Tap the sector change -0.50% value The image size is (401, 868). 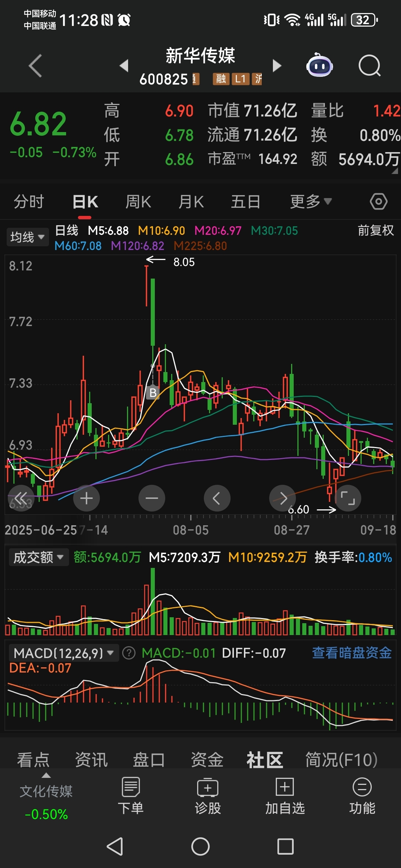click(46, 814)
